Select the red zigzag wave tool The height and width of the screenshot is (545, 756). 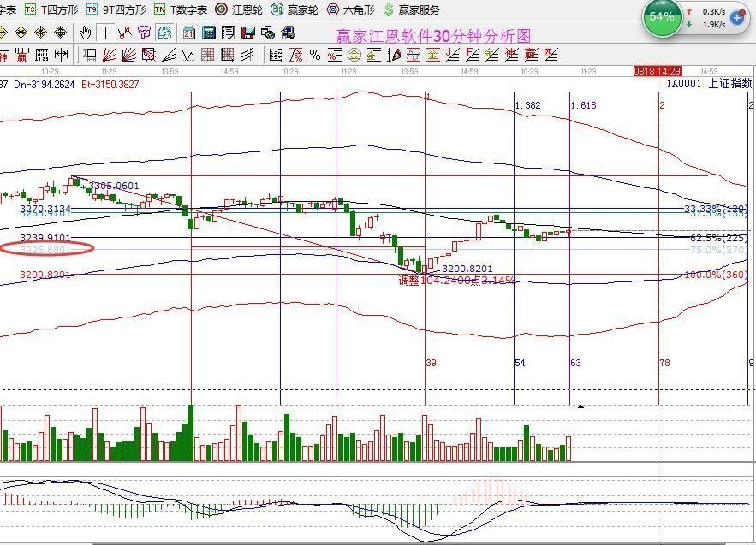point(125,33)
